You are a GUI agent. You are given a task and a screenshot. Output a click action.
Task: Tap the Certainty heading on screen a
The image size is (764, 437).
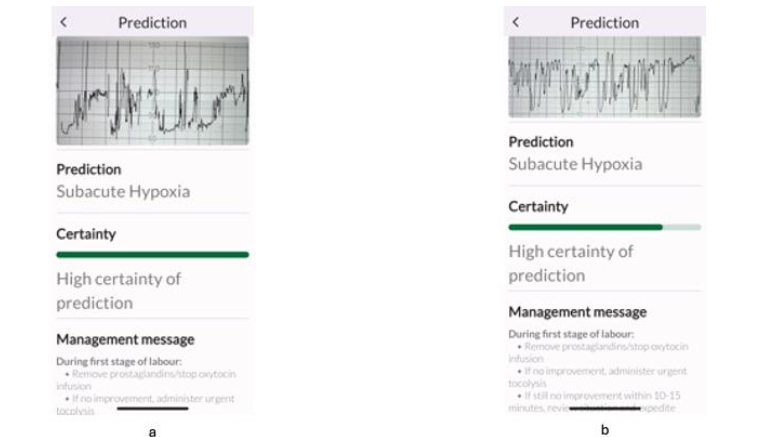(x=86, y=234)
